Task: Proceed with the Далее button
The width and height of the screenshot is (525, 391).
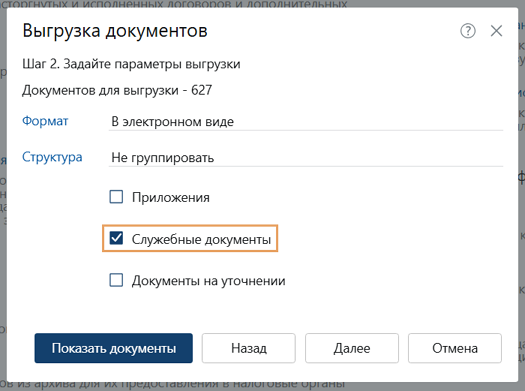Action: [x=352, y=348]
